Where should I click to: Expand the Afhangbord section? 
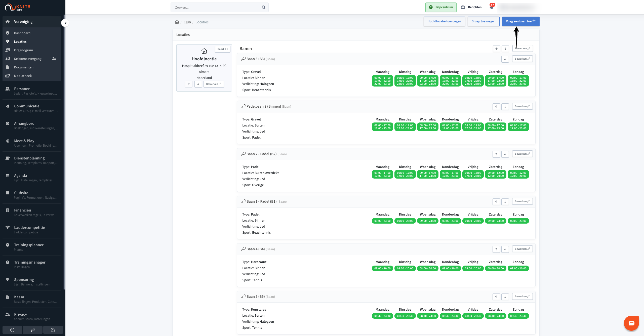click(x=32, y=125)
